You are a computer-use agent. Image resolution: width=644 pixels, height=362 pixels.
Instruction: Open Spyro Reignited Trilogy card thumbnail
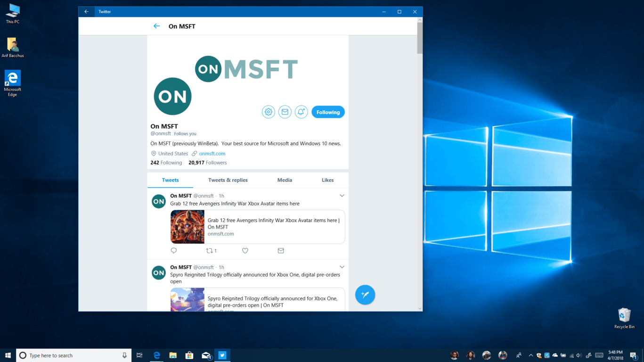click(187, 300)
